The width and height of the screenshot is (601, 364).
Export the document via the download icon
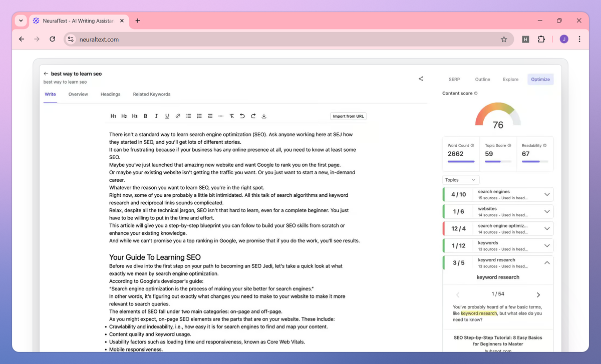coord(264,116)
